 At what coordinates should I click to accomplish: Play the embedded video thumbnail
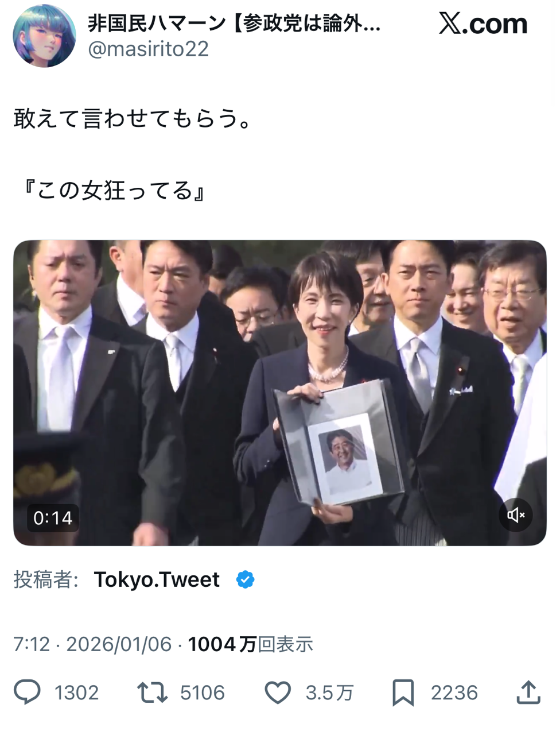coord(280,393)
